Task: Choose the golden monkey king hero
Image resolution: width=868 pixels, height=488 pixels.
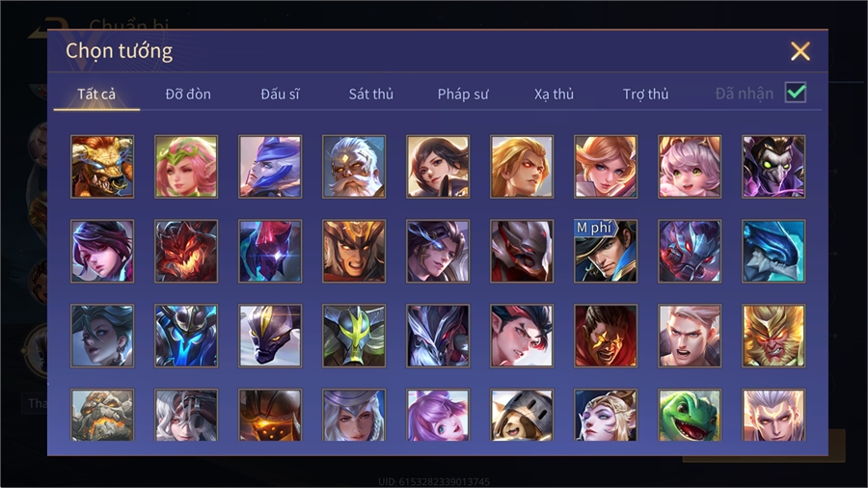Action: (773, 336)
